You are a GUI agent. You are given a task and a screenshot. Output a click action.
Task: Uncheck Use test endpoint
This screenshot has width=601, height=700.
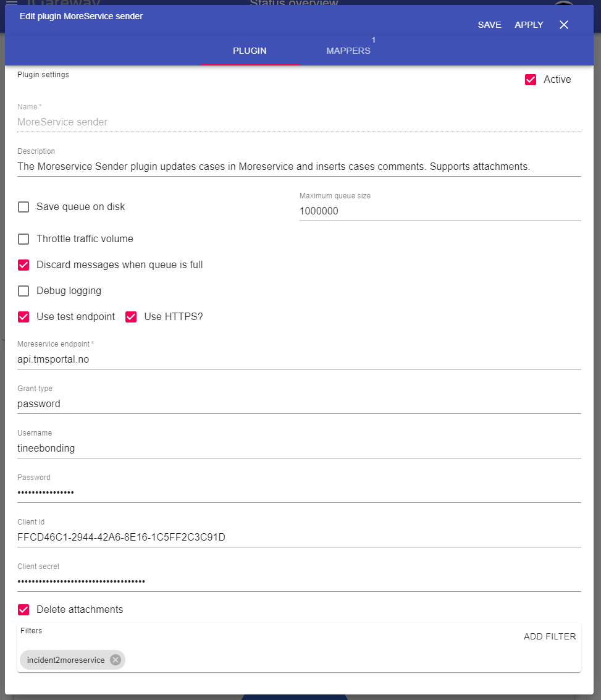23,317
